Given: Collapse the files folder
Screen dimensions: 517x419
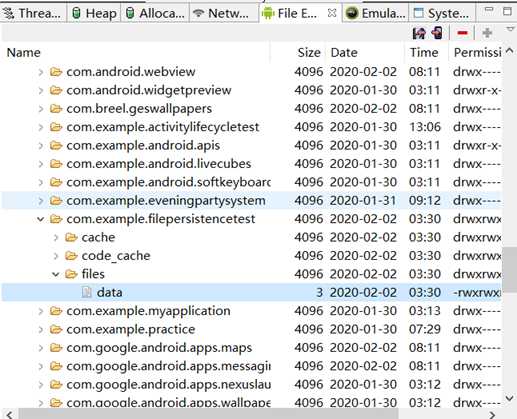Looking at the screenshot, I should 56,274.
